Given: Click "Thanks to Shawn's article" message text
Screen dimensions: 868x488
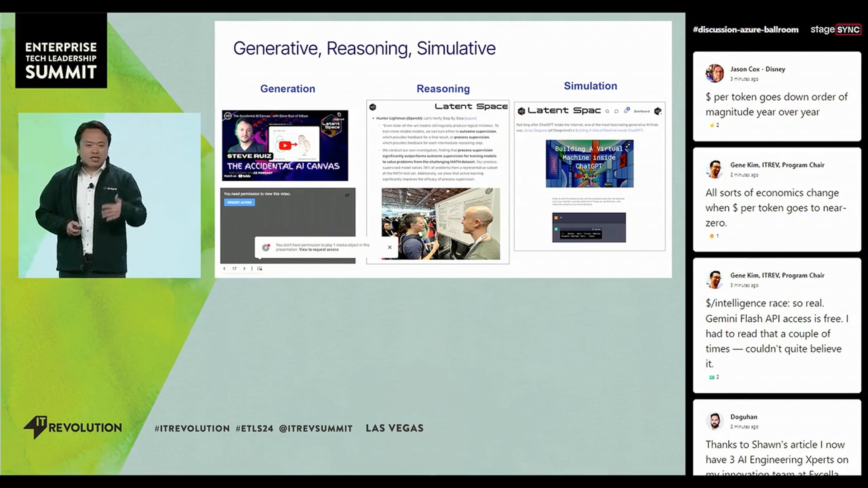Looking at the screenshot, I should (777, 457).
